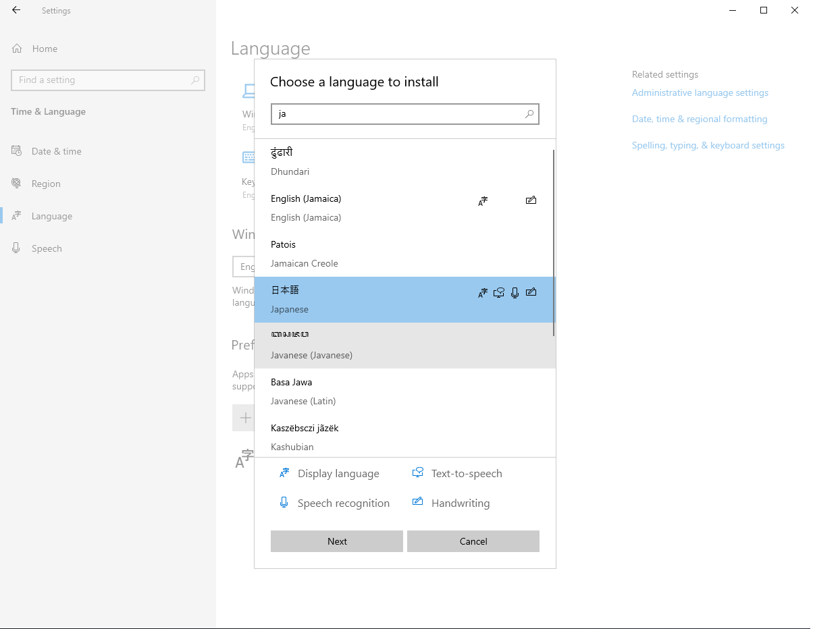Click the Find a setting search box
This screenshot has width=840, height=629.
108,80
